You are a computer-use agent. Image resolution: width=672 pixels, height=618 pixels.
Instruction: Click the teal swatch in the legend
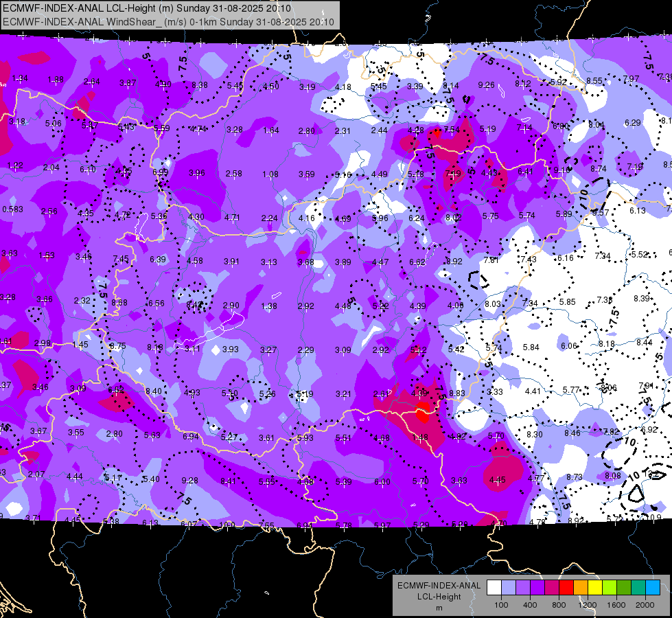638,588
